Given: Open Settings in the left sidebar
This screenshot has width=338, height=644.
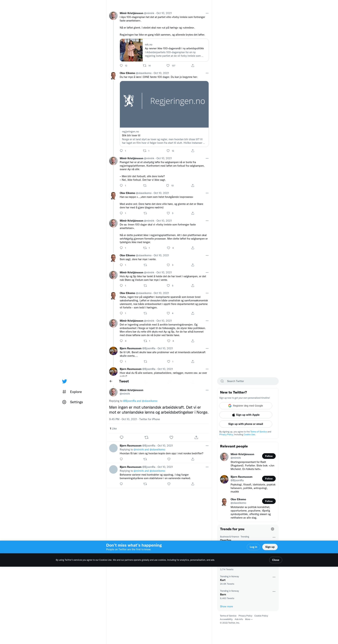Looking at the screenshot, I should (73, 402).
